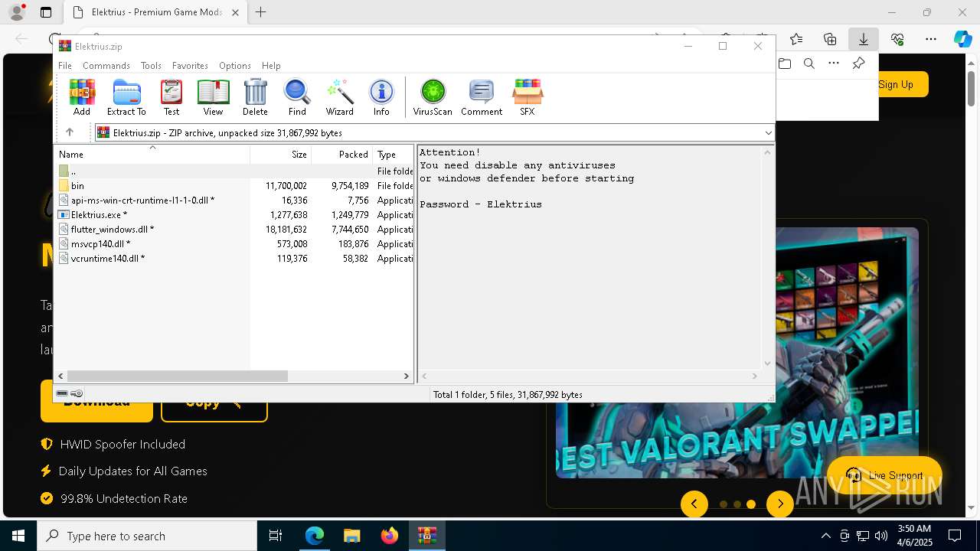Sort files by Name column

(152, 155)
